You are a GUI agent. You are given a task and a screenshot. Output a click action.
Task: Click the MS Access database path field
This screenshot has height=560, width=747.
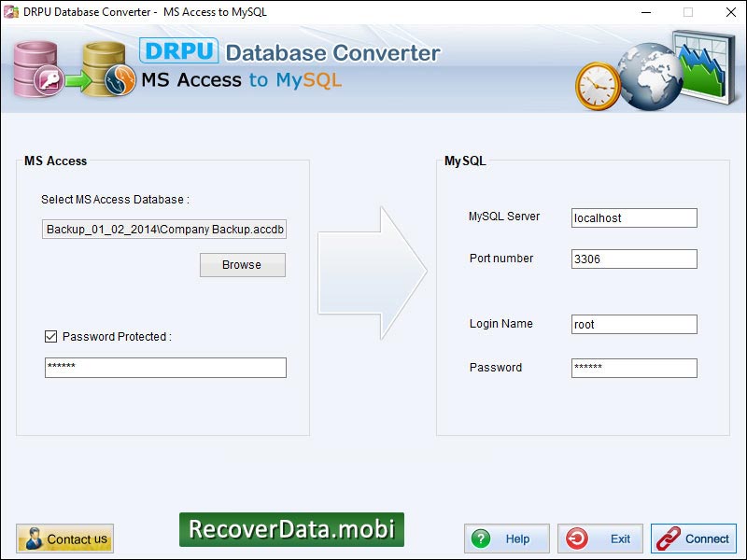164,229
